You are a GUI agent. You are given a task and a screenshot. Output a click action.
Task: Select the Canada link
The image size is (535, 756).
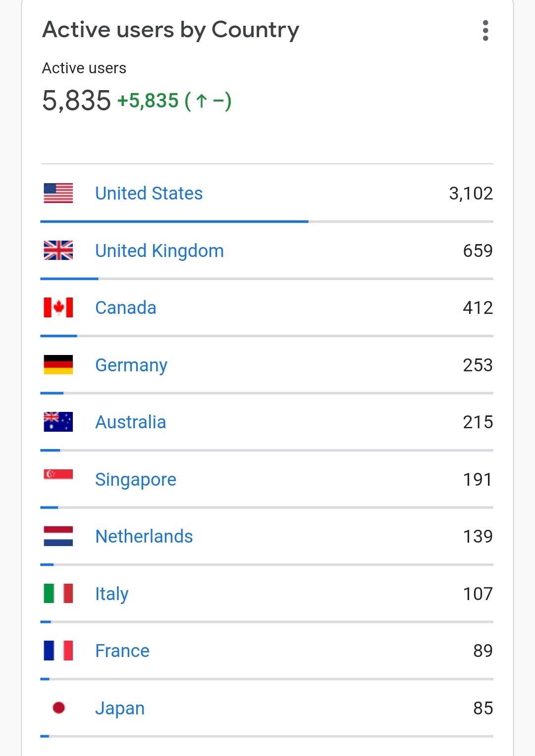pyautogui.click(x=125, y=307)
